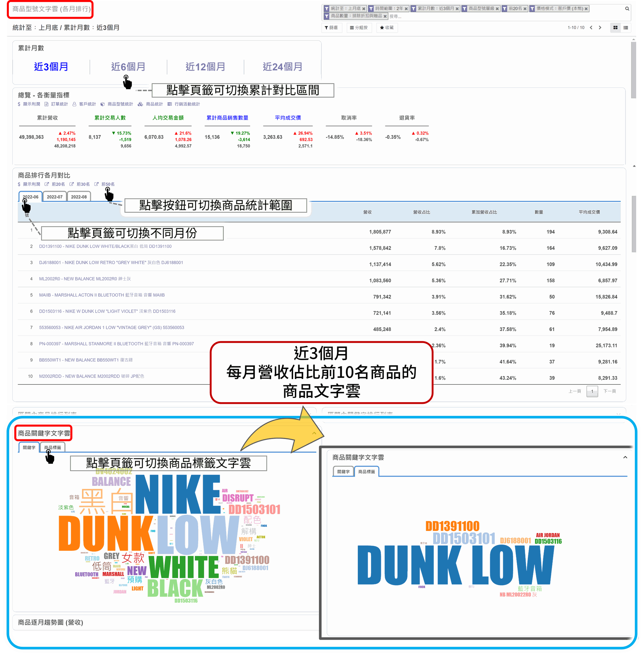Switch to the 2022-08 month tab
The image size is (644, 656).
(x=79, y=197)
